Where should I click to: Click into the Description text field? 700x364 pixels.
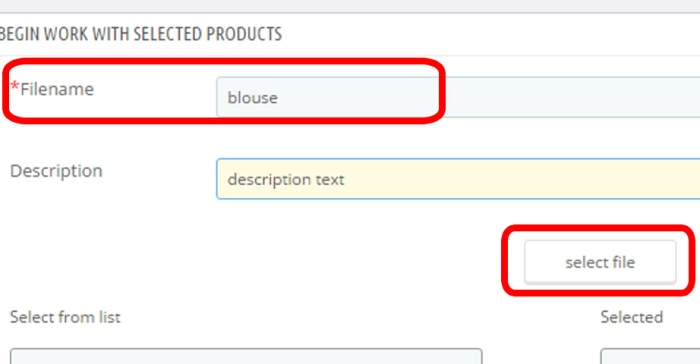458,179
